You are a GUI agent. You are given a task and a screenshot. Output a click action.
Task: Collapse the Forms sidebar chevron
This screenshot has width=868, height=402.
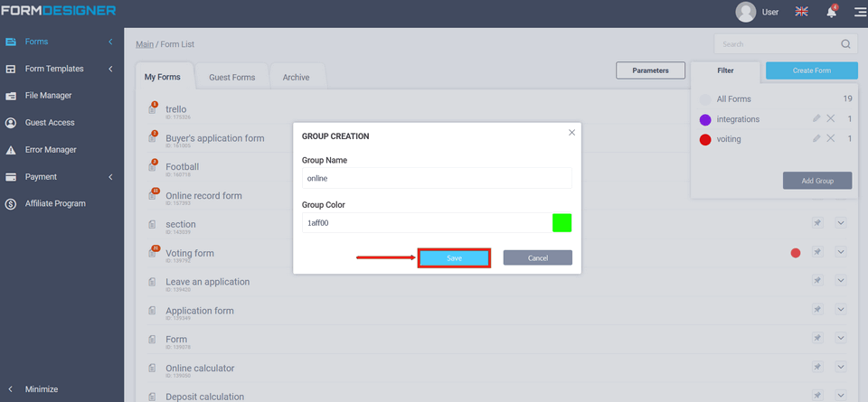(110, 42)
